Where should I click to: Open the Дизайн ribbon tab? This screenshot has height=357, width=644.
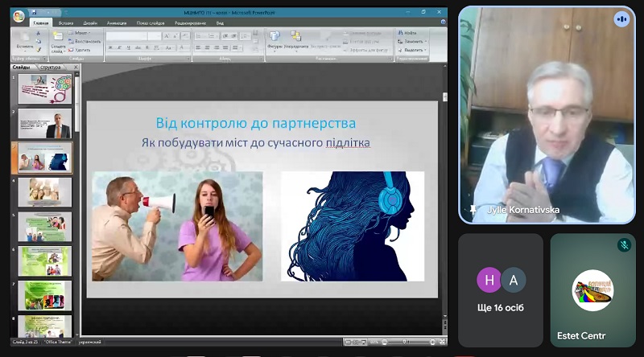pyautogui.click(x=89, y=23)
